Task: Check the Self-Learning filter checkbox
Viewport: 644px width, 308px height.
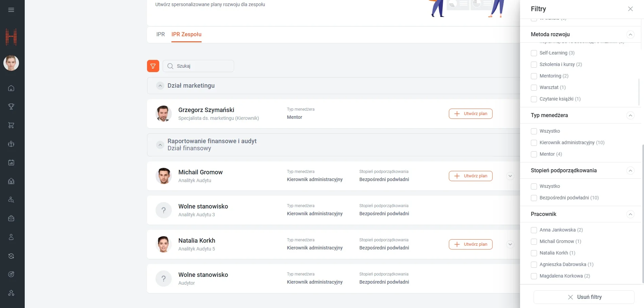Action: pyautogui.click(x=534, y=53)
